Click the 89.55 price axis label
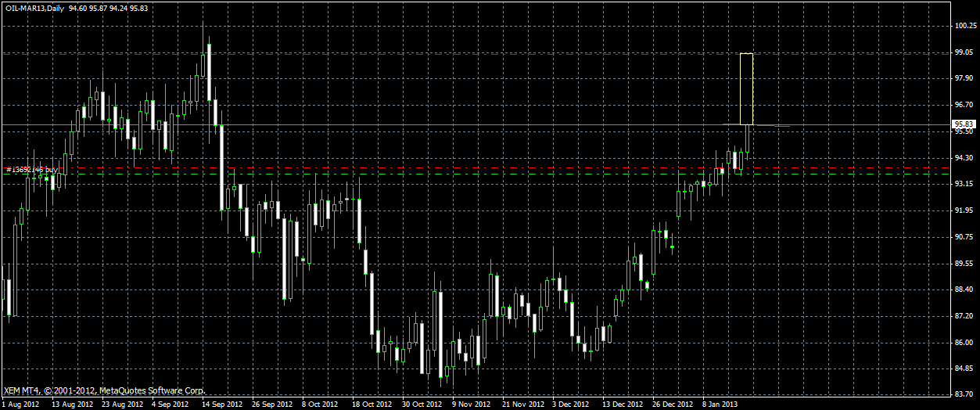Screen dimensions: 980x410 (964, 264)
